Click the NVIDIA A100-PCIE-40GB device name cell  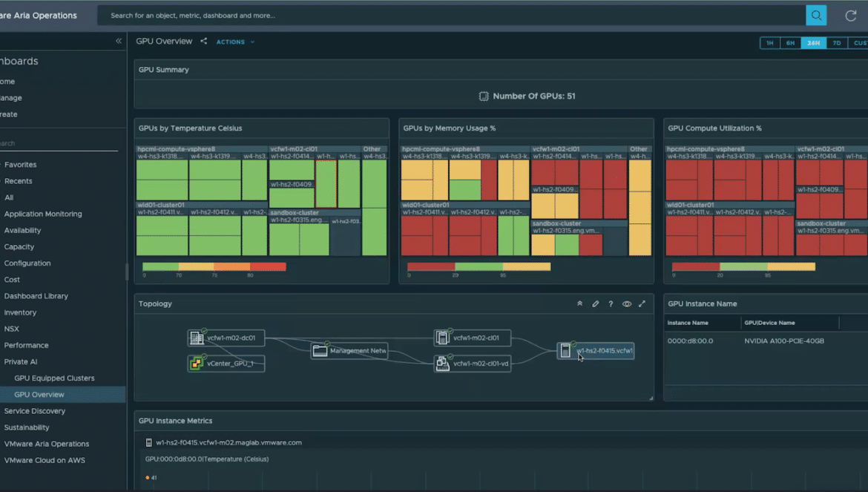coord(784,341)
